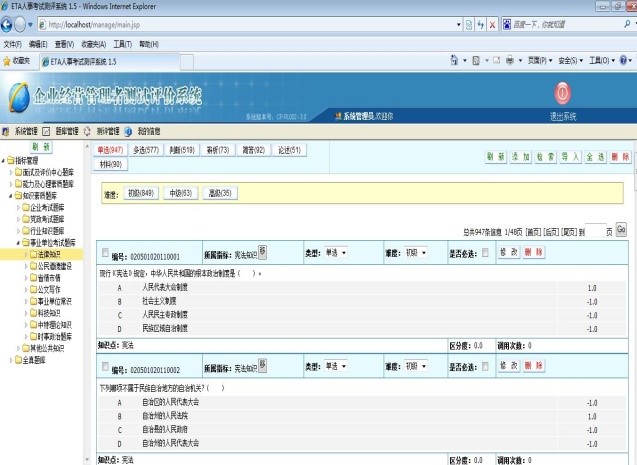Click the browser stop loading X icon
This screenshot has height=465, width=637.
tap(492, 25)
